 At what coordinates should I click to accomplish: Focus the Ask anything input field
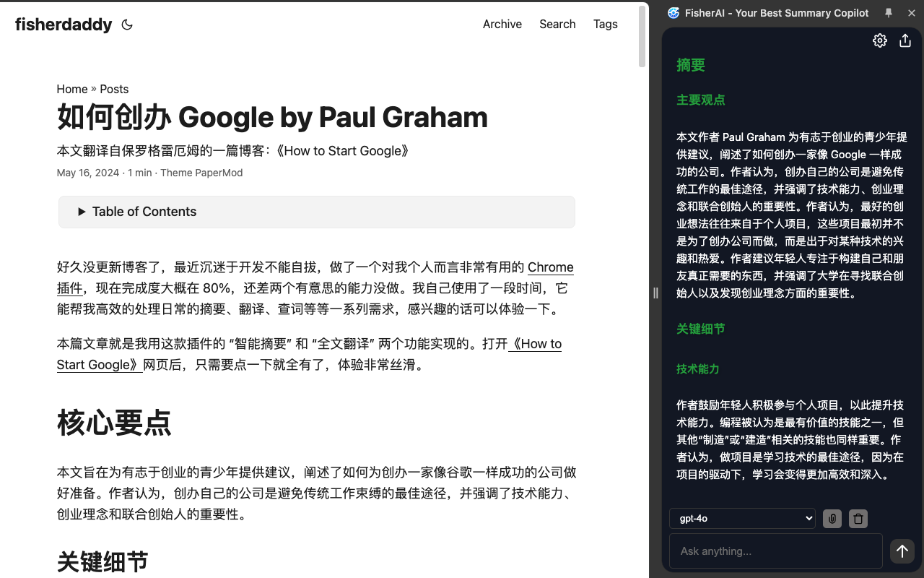775,551
